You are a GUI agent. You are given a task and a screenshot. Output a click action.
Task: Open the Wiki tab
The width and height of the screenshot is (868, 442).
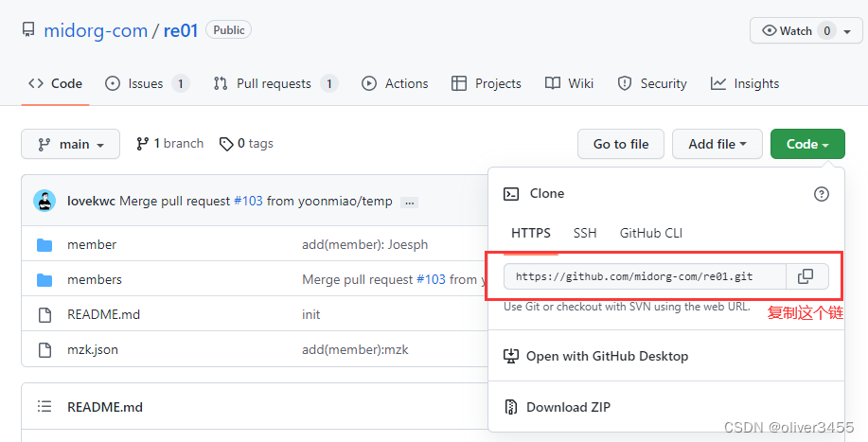pyautogui.click(x=569, y=83)
